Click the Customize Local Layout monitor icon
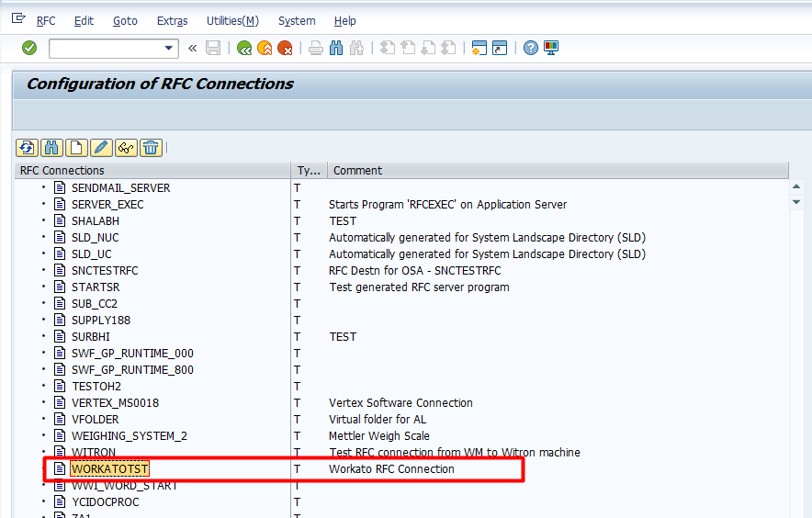812x518 pixels. point(551,48)
